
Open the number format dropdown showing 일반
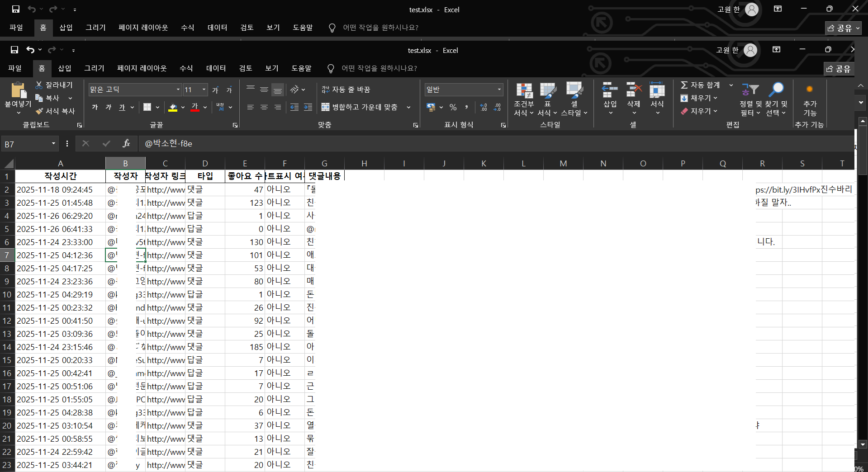point(499,89)
